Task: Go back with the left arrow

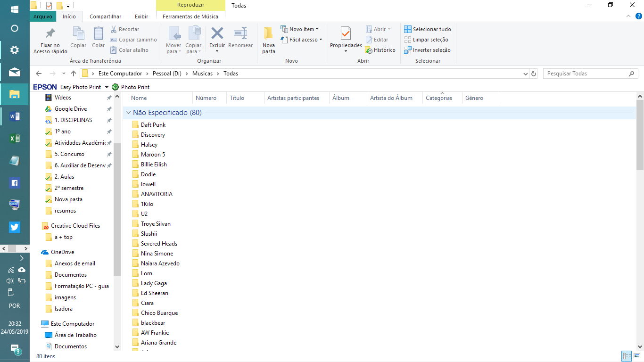Action: pos(39,74)
